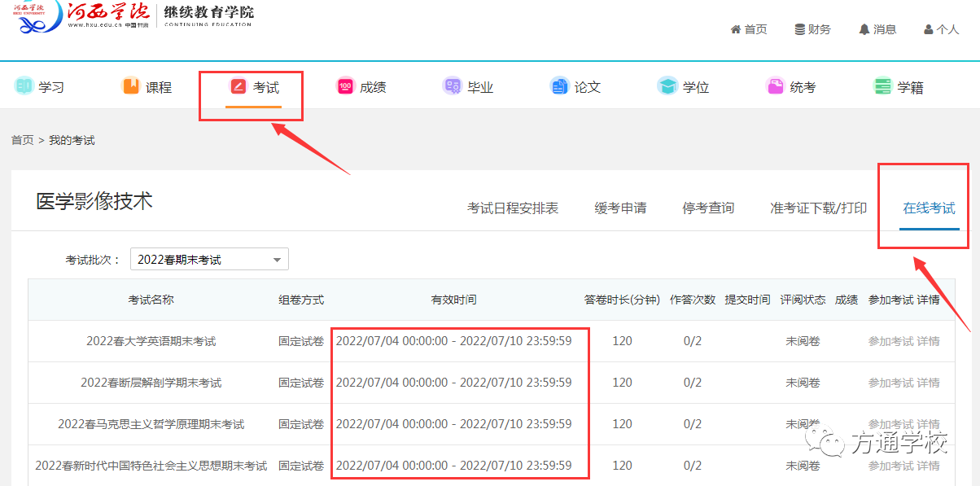Switch to 停考查询 tab
The height and width of the screenshot is (486, 980).
pos(708,208)
